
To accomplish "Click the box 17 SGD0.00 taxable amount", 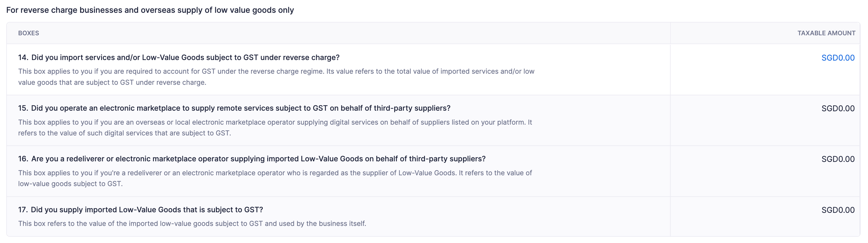I will [x=838, y=210].
